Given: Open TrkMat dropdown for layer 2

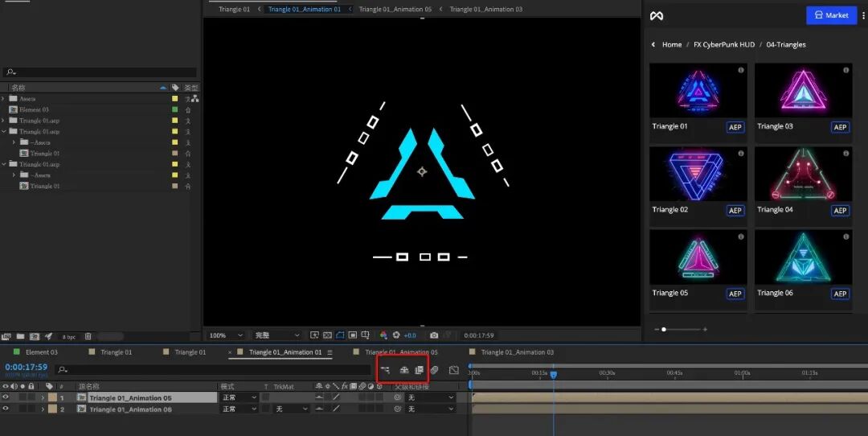Looking at the screenshot, I should click(x=292, y=409).
